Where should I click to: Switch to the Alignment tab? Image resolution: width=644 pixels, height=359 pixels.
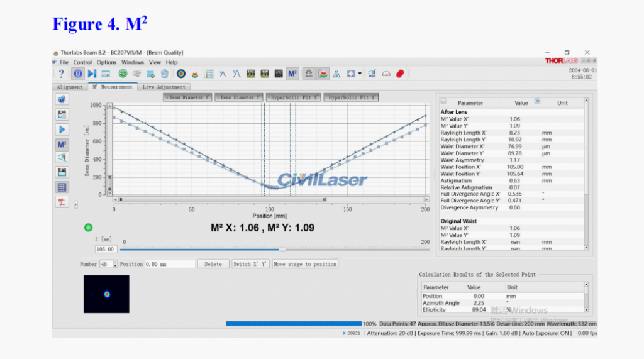click(x=69, y=87)
